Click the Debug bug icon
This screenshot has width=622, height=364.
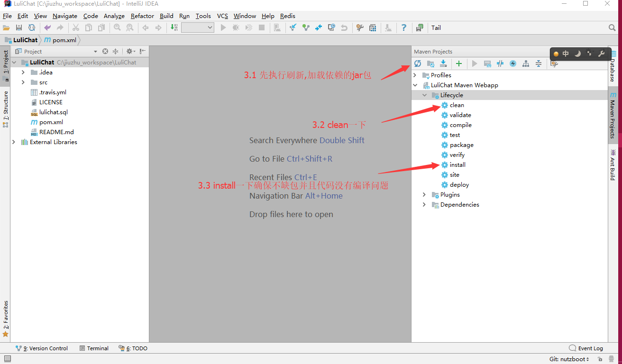(x=236, y=28)
